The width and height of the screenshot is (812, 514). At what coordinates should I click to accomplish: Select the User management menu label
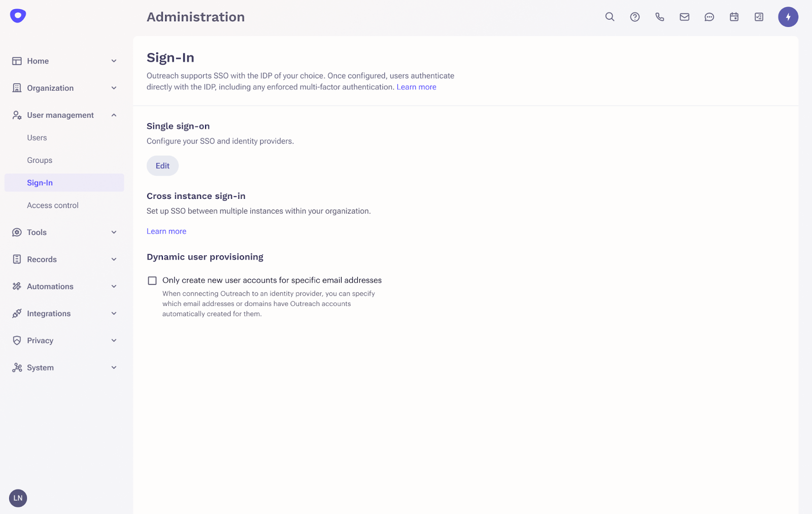(x=60, y=115)
